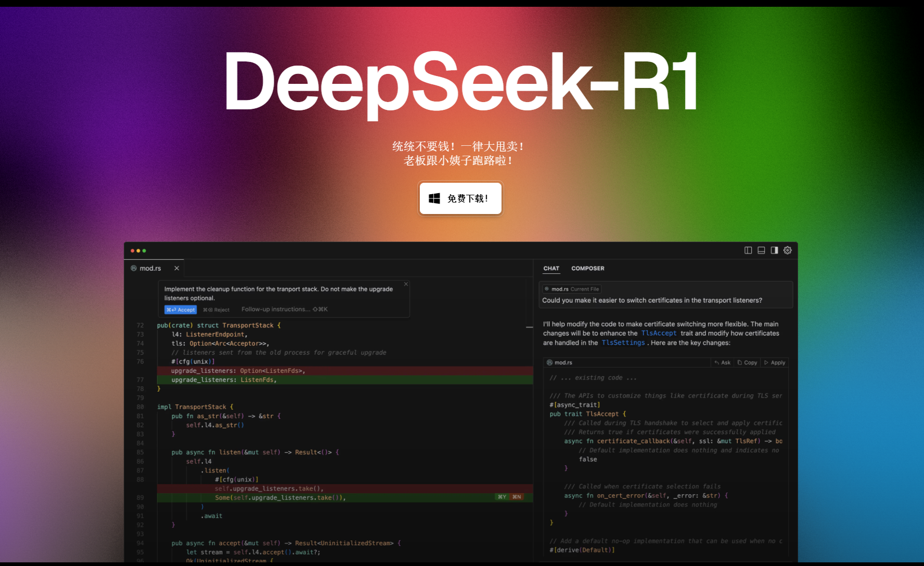The image size is (924, 566).
Task: Open the settings gear icon
Action: [x=787, y=250]
